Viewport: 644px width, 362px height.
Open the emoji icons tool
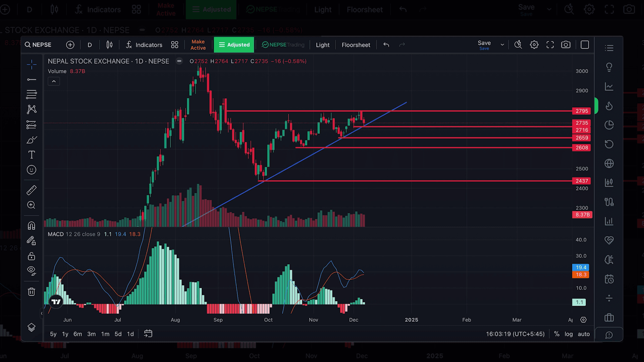(x=32, y=170)
